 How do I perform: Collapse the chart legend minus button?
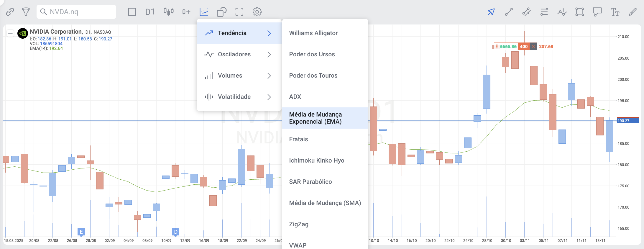click(10, 33)
